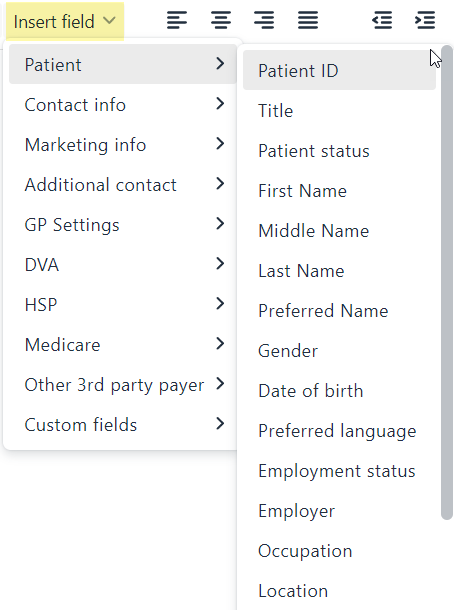Viewport: 454px width, 610px height.
Task: Insert the First Name field
Action: coord(339,191)
